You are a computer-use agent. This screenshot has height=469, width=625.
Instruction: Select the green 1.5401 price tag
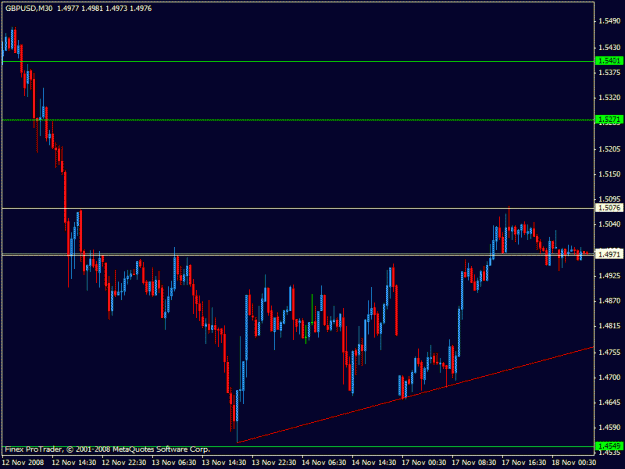(x=609, y=61)
